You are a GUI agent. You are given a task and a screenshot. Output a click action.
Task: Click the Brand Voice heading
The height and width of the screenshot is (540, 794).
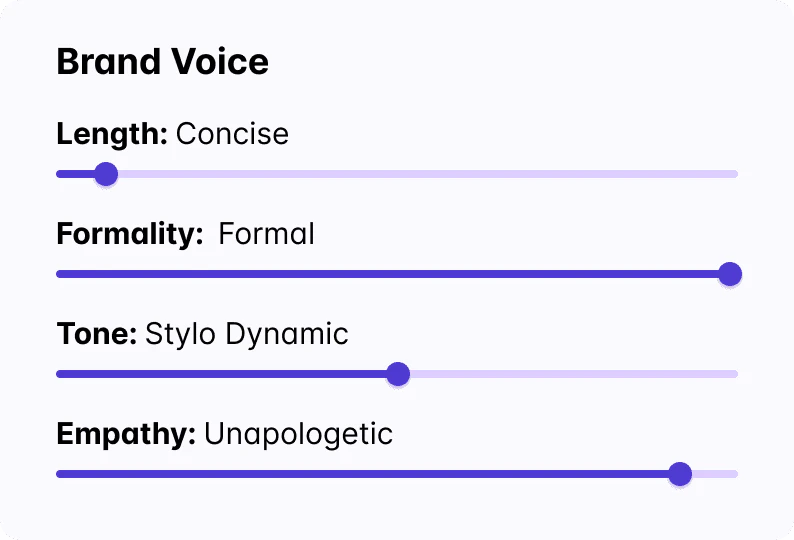coord(162,62)
